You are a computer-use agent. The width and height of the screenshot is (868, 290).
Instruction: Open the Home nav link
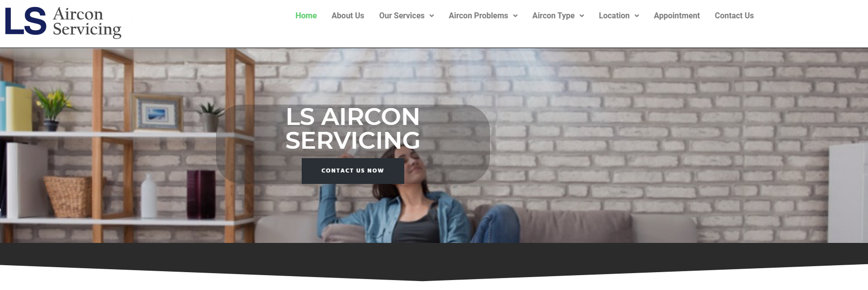tap(306, 16)
